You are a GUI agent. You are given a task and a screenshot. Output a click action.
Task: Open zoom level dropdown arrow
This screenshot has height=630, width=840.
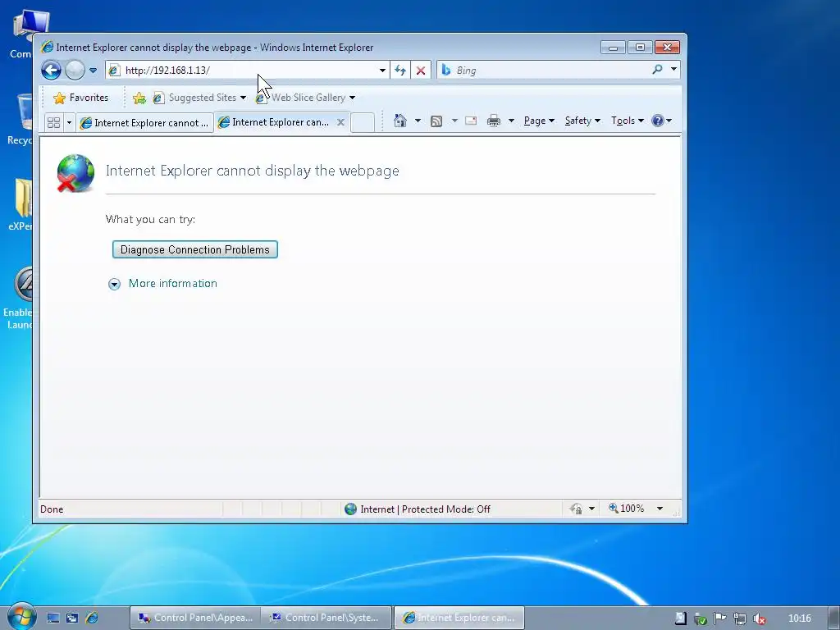(x=660, y=509)
